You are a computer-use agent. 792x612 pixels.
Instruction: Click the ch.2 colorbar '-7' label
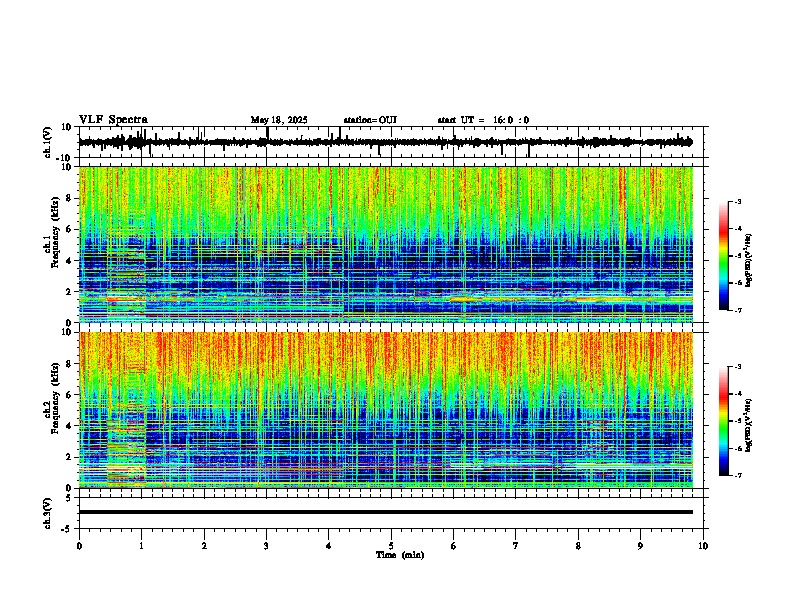tap(737, 475)
